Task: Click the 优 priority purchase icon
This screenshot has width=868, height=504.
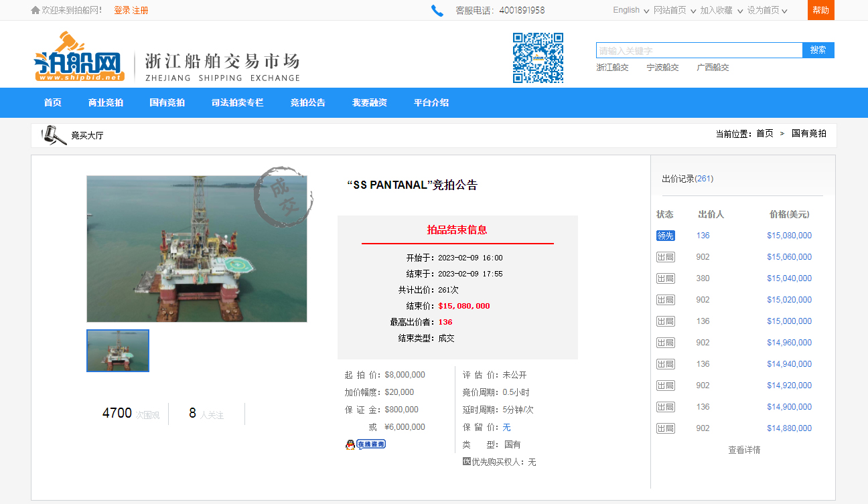Action: (467, 461)
